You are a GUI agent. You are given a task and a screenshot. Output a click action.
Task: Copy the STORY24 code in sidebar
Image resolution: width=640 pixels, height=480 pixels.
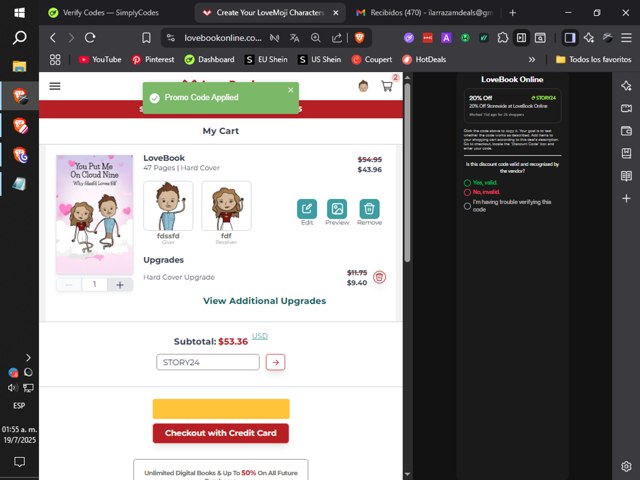click(x=543, y=98)
